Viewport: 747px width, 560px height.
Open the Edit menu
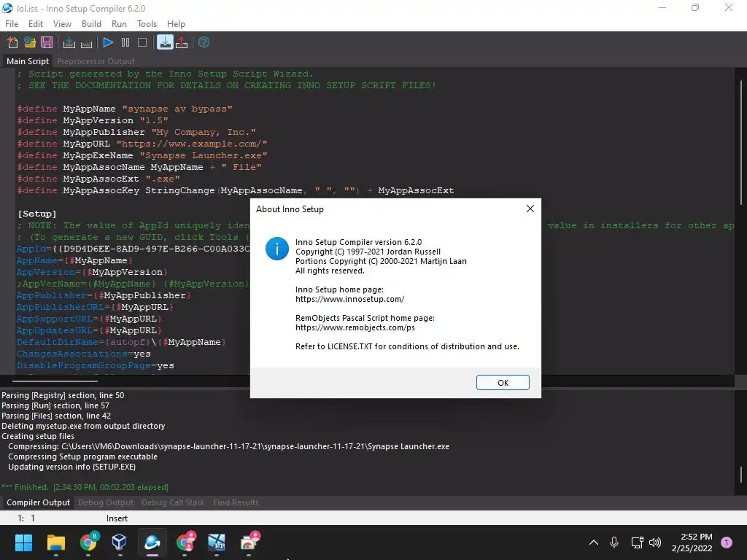coord(36,24)
